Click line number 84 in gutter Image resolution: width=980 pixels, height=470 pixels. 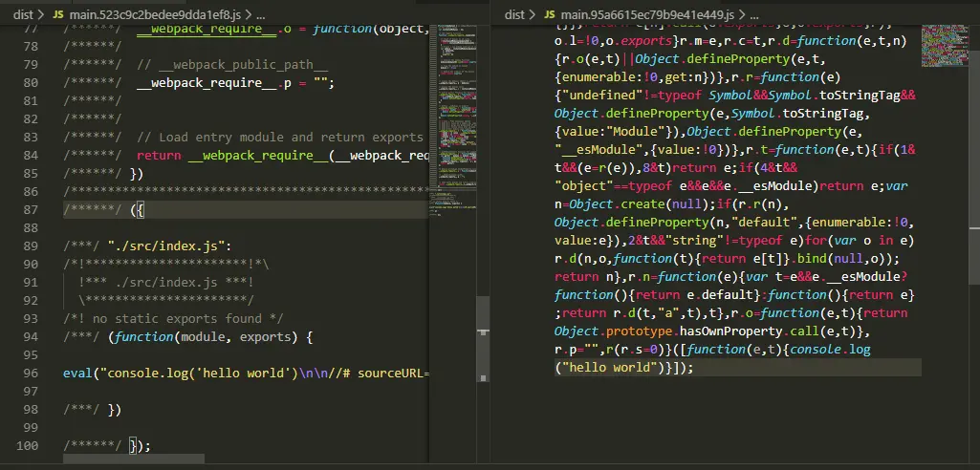point(32,156)
